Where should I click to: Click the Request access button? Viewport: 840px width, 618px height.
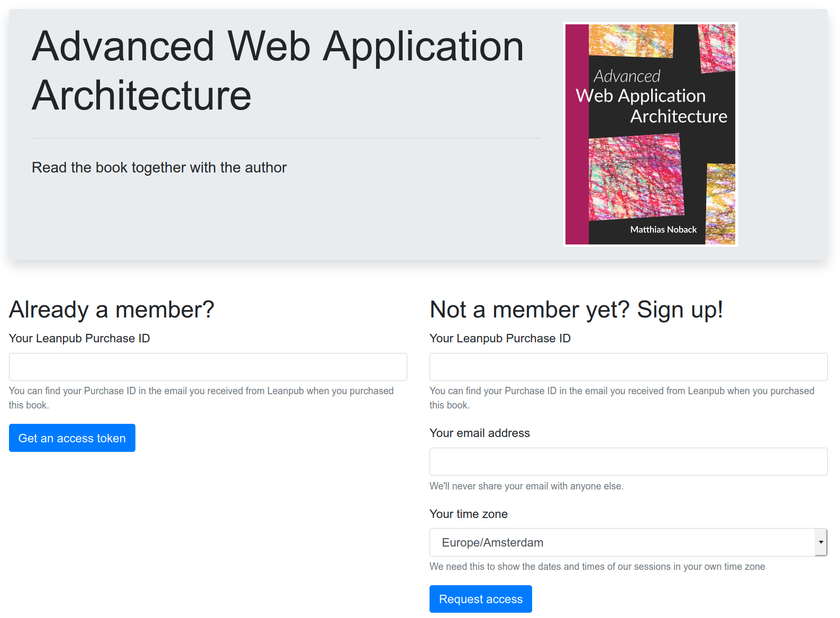[x=480, y=599]
